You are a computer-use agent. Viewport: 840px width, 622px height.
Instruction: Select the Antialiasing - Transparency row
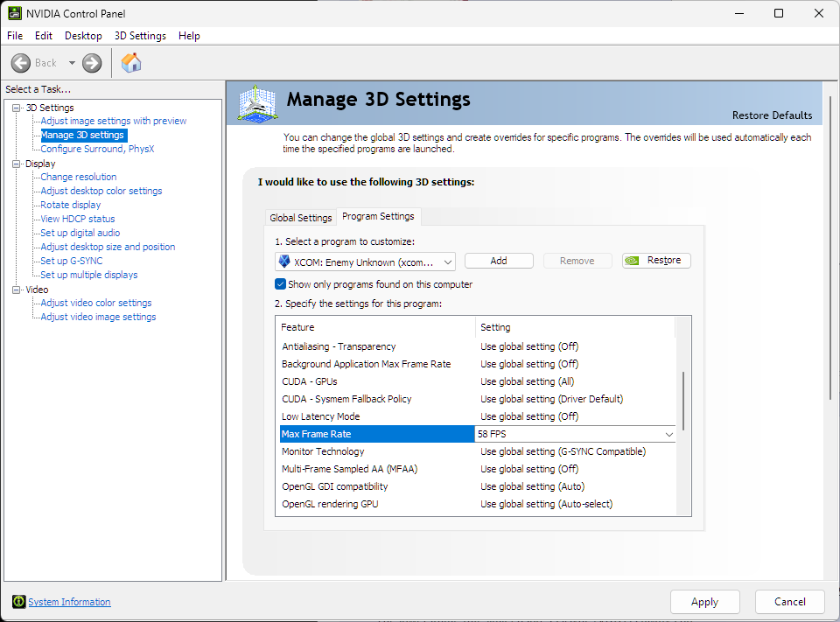[x=478, y=346]
